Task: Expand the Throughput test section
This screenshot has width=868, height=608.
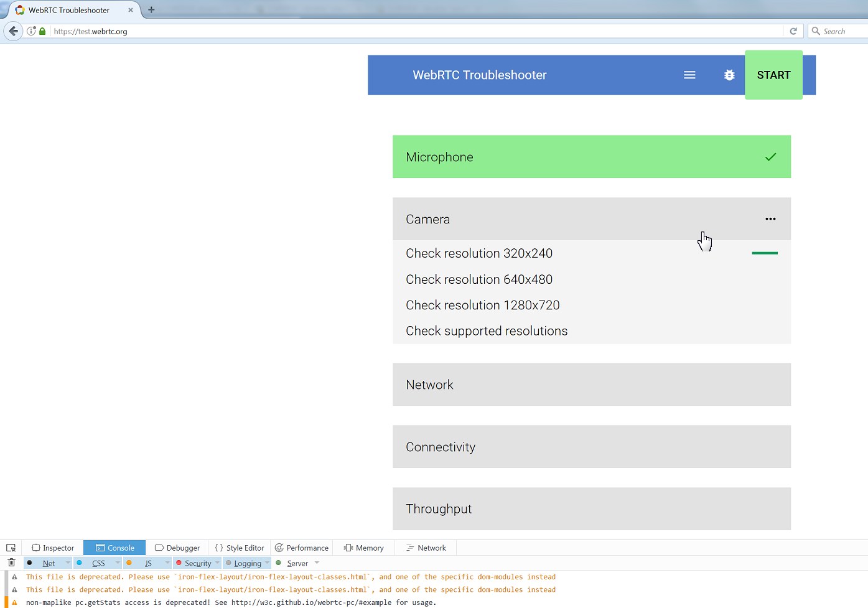Action: 592,509
